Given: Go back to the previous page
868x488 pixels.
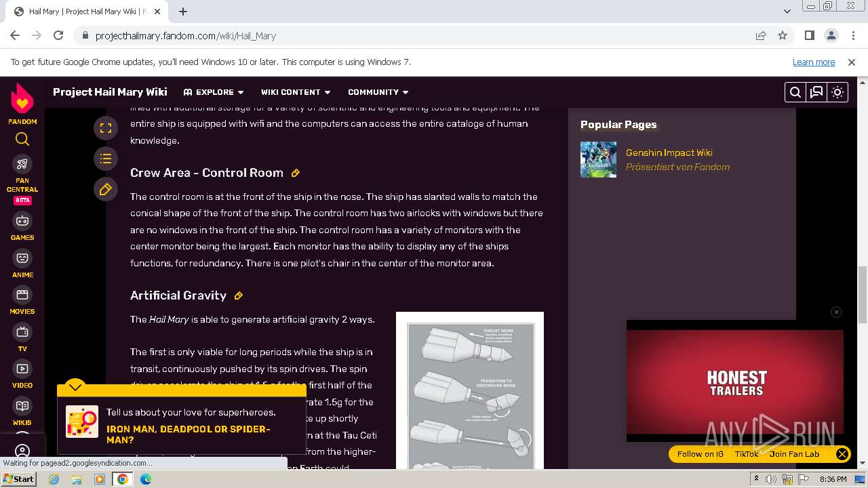Looking at the screenshot, I should tap(15, 35).
